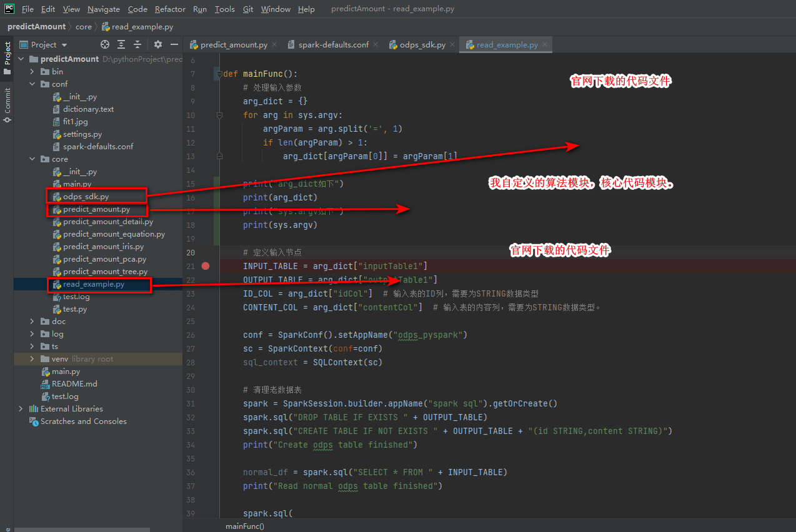Collapse the core folder
This screenshot has height=532, width=796.
click(x=32, y=159)
